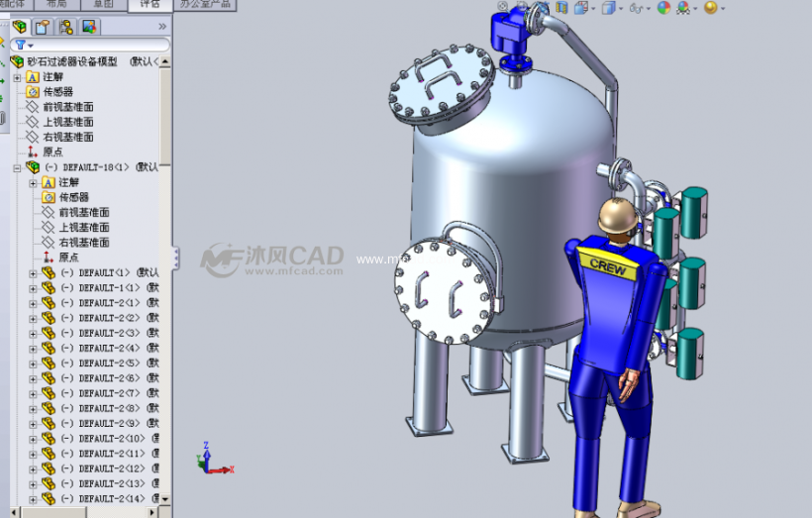Open the 办公室产品 tab
The height and width of the screenshot is (518, 812).
pos(206,4)
